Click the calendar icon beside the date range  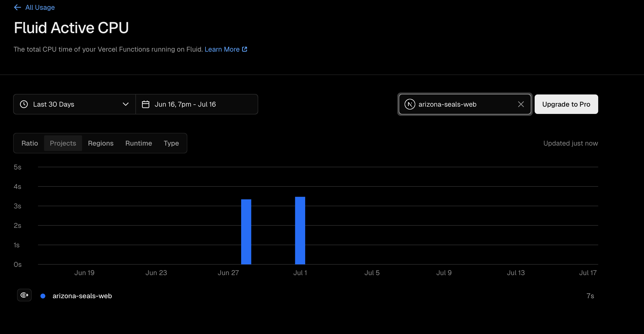146,104
